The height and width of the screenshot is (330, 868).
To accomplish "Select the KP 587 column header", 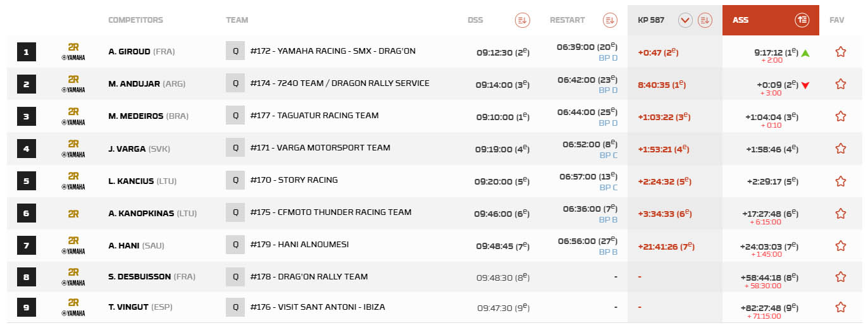I will point(651,20).
